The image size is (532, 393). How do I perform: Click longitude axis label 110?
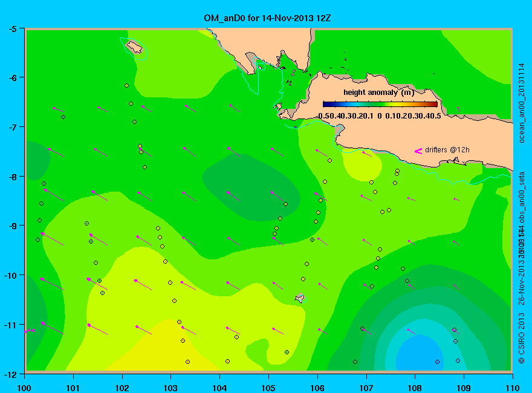513,388
